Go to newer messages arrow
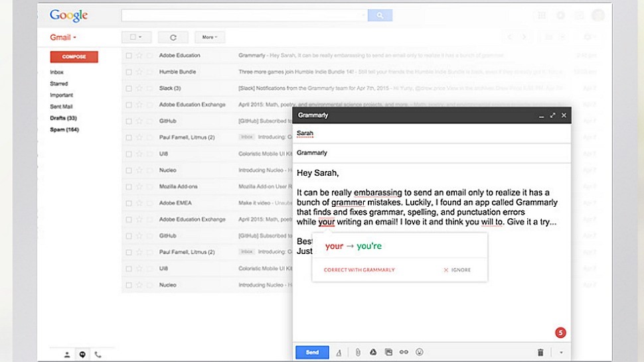The width and height of the screenshot is (644, 362). (510, 37)
